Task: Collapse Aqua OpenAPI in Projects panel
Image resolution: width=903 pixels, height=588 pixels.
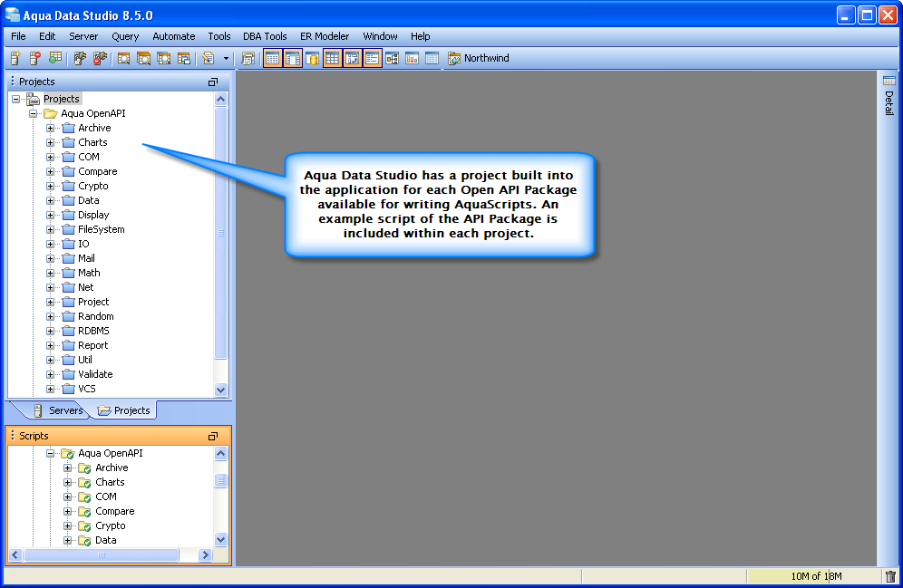Action: click(x=34, y=113)
